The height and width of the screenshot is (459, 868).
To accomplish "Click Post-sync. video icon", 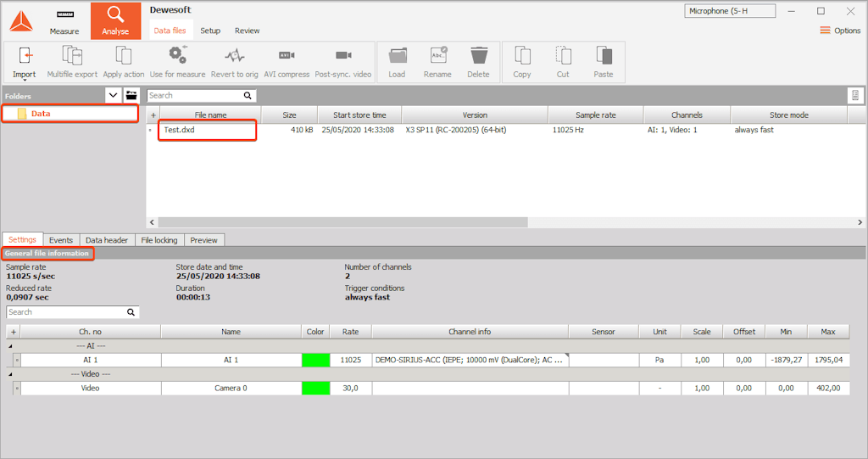I will pyautogui.click(x=343, y=62).
